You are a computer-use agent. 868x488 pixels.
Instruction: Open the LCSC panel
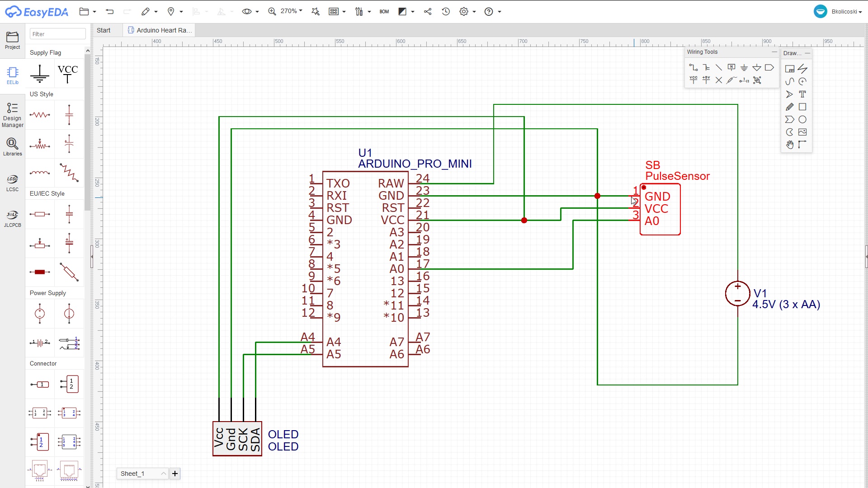(x=12, y=183)
